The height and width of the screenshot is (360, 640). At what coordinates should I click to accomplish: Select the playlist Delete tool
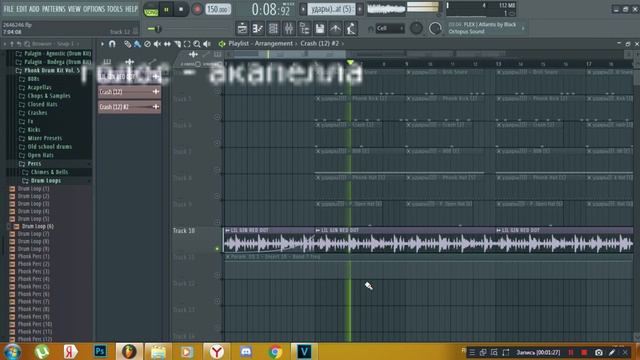pos(147,44)
